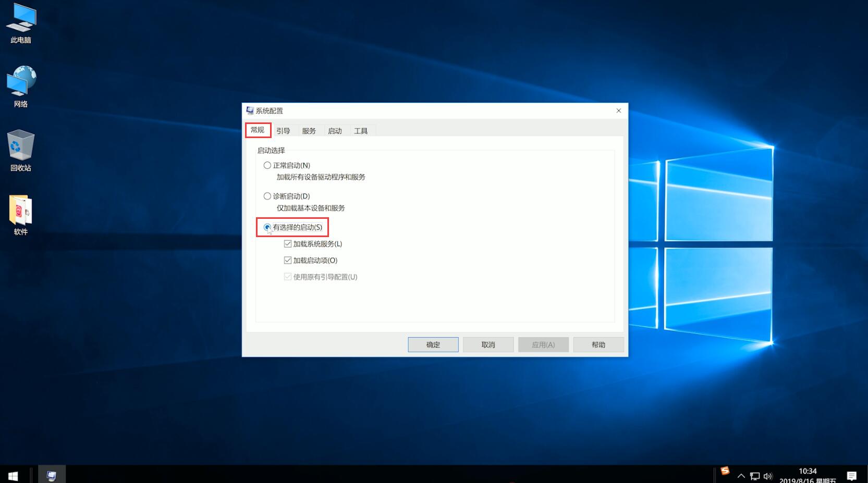Click the 启动选择 group label
The image size is (868, 483).
[271, 151]
